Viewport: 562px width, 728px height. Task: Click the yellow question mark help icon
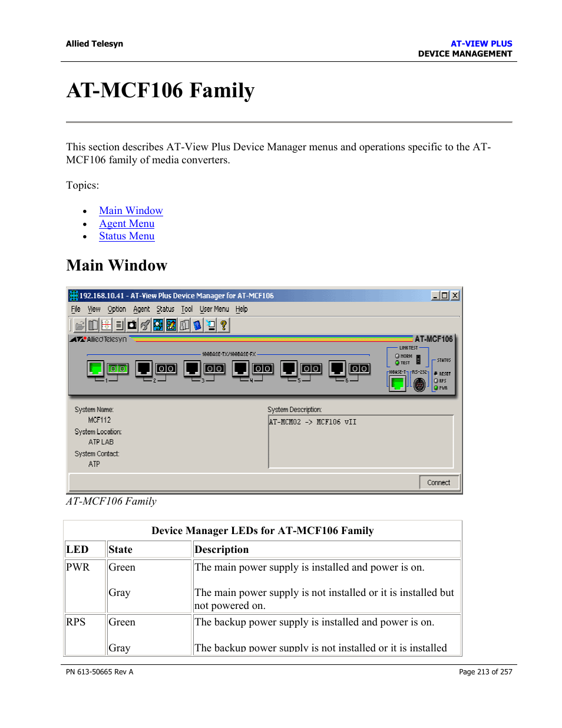(223, 325)
